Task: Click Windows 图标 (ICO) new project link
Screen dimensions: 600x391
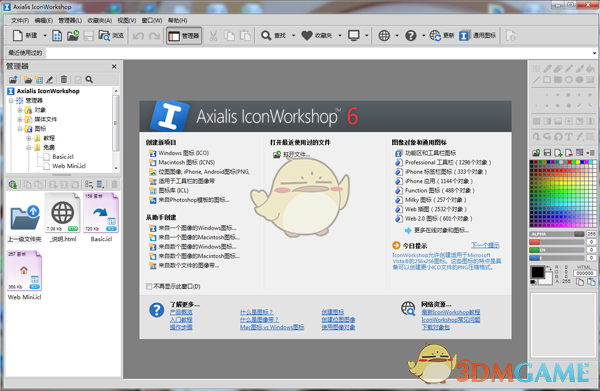Action: coord(184,153)
